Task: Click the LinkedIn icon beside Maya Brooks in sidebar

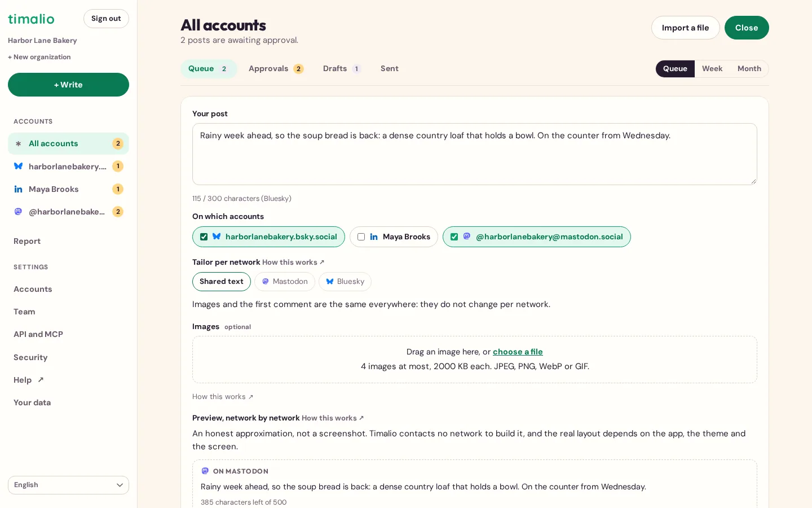Action: pos(18,189)
